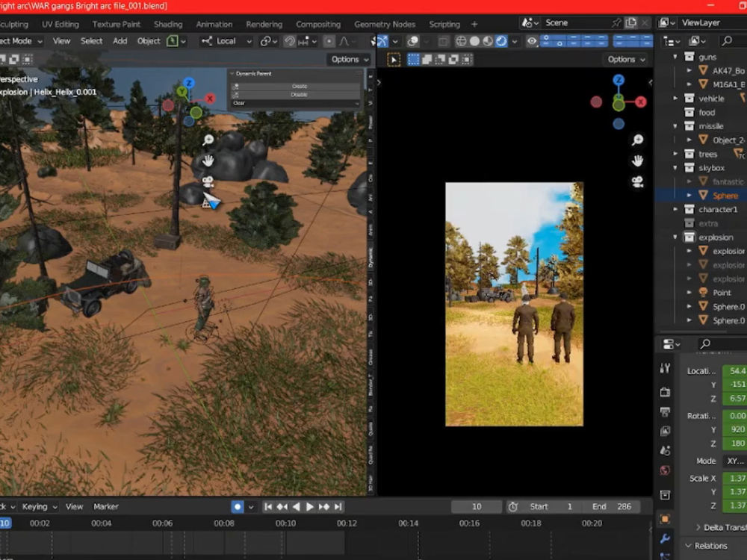Switch to the Shading workspace tab
Viewport: 747px width, 560px height.
[x=167, y=25]
